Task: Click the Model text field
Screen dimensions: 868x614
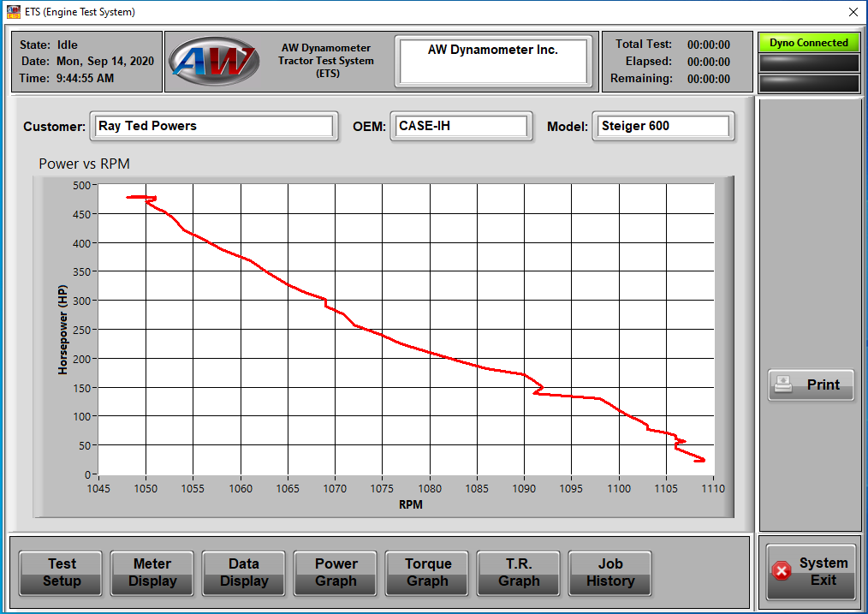Action: tap(663, 126)
